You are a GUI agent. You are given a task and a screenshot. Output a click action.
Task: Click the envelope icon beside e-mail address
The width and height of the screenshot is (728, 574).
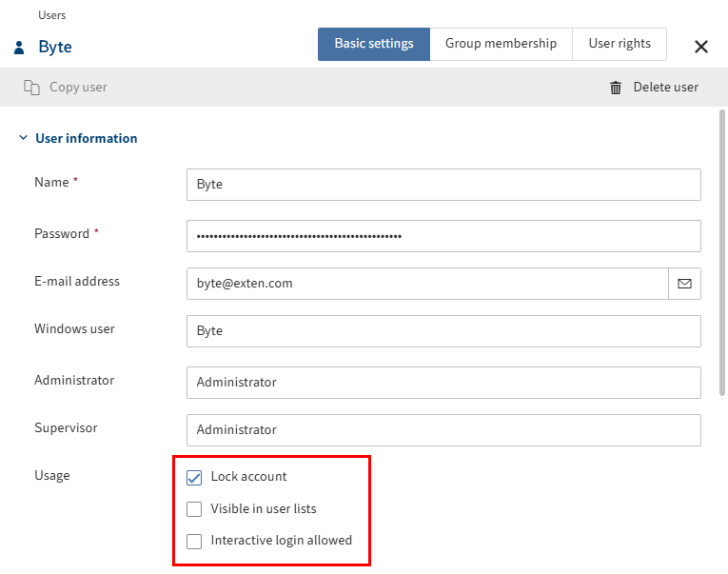click(684, 284)
